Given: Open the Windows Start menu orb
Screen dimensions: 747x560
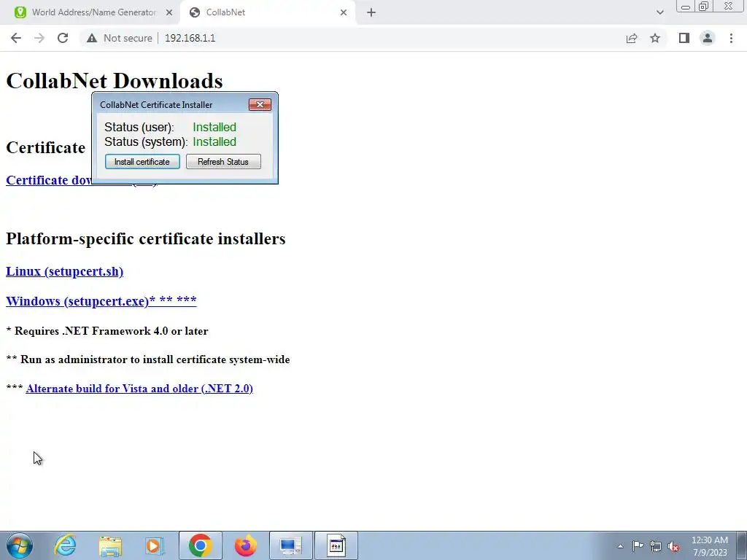Looking at the screenshot, I should (x=20, y=545).
